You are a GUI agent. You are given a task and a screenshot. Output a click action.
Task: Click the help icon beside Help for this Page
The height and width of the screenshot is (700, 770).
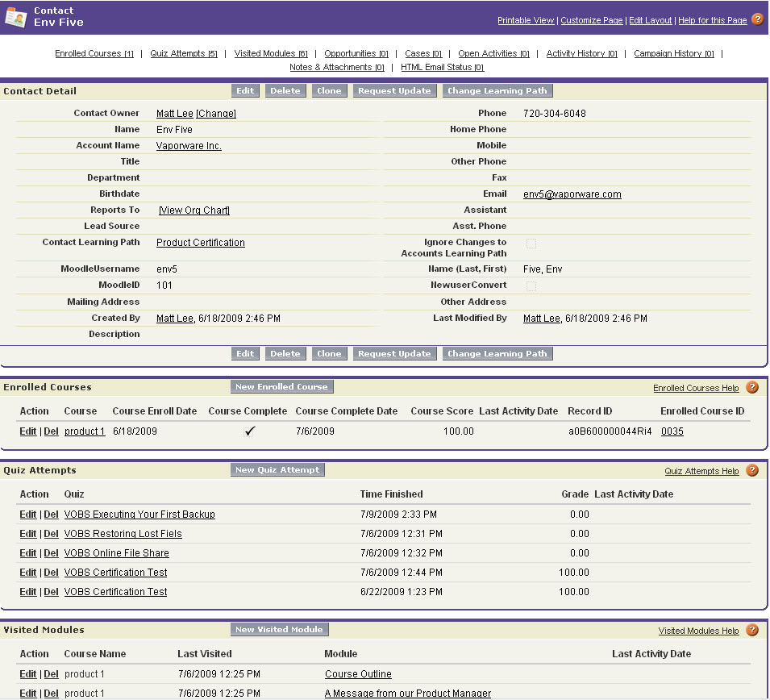point(757,19)
